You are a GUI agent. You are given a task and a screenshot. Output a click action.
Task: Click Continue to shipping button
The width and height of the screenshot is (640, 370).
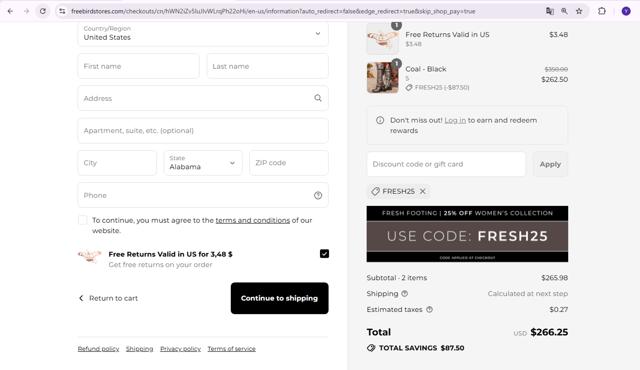click(x=280, y=298)
